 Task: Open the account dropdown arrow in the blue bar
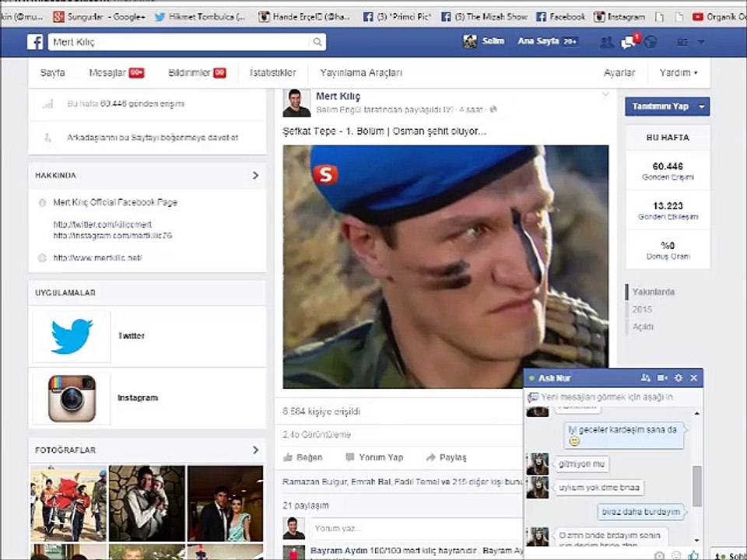pyautogui.click(x=701, y=42)
